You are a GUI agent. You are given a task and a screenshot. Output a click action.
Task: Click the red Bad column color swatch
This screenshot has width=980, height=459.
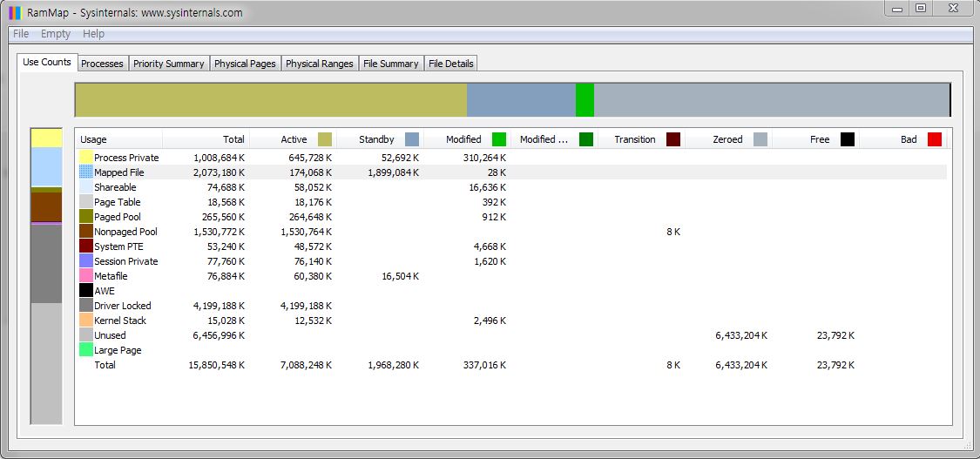tap(934, 139)
